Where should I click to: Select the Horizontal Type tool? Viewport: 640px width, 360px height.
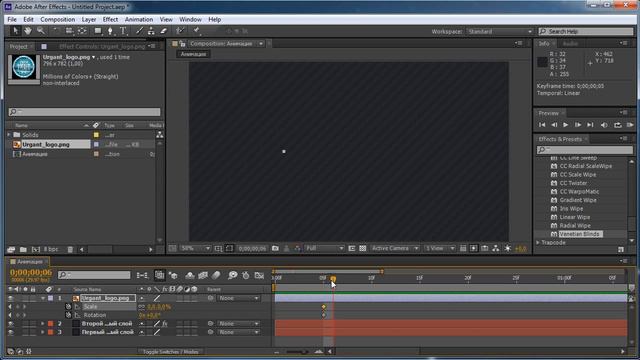[x=123, y=31]
